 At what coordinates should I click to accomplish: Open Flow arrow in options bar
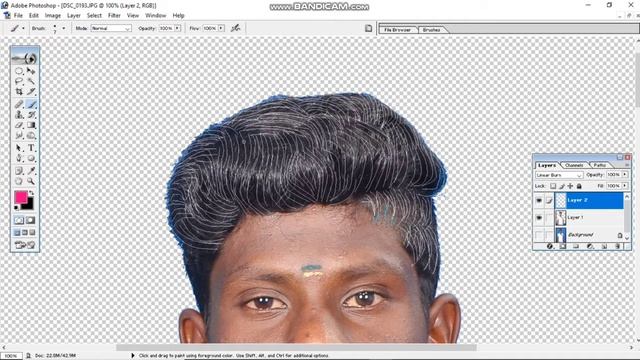coord(221,28)
